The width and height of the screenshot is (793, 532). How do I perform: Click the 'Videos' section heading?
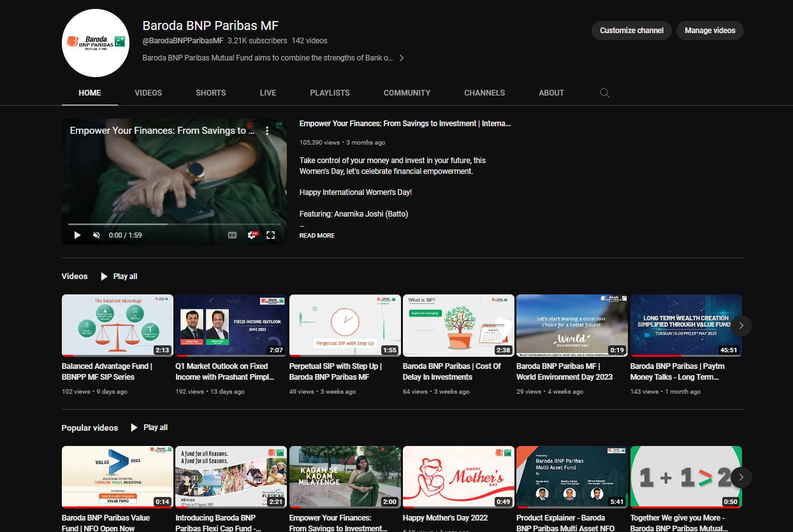pos(75,277)
